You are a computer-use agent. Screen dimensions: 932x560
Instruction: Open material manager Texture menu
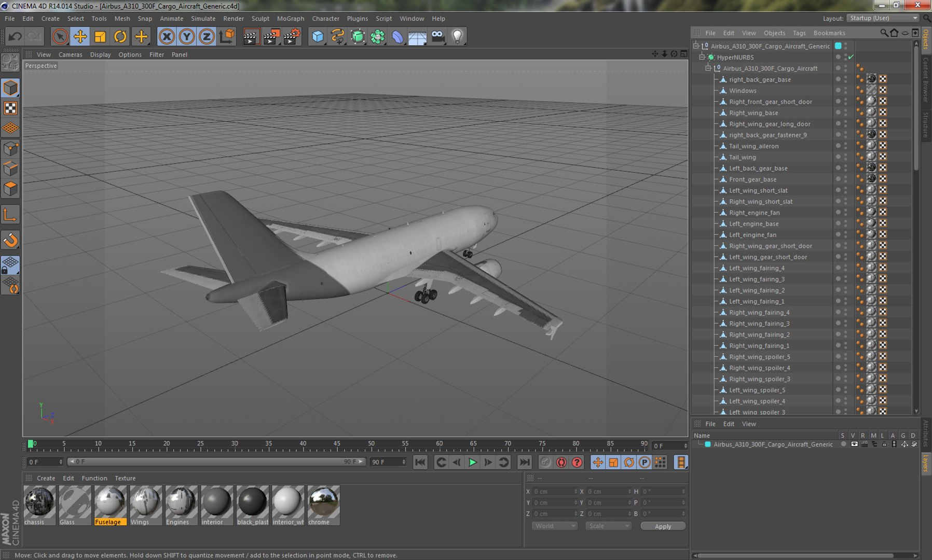pyautogui.click(x=125, y=478)
